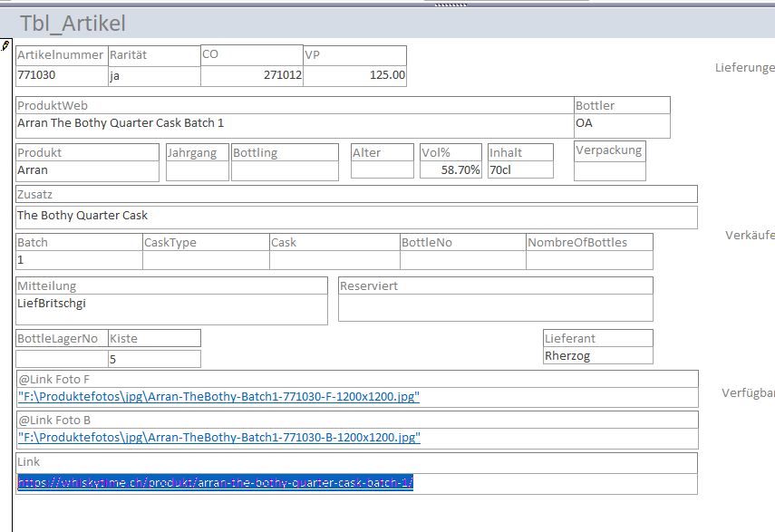Click the empty BottleNo field

(x=463, y=260)
